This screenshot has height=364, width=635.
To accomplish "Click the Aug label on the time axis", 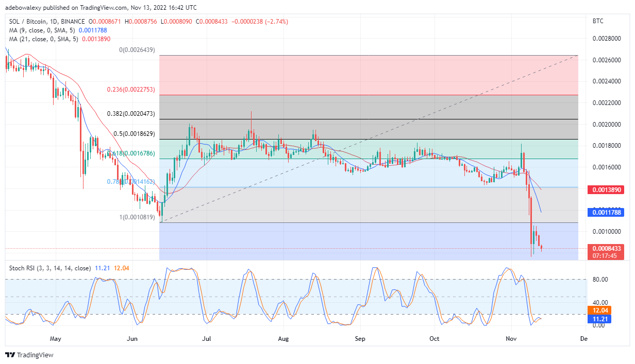I will click(283, 339).
